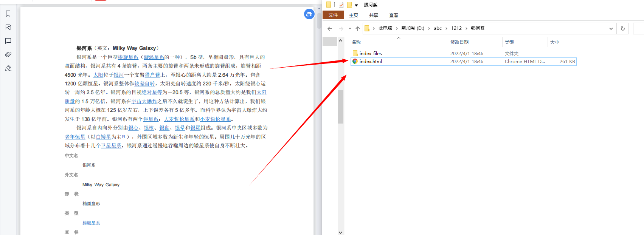Image resolution: width=644 pixels, height=235 pixels.
Task: Open the comments panel icon in document sidebar
Action: click(8, 41)
